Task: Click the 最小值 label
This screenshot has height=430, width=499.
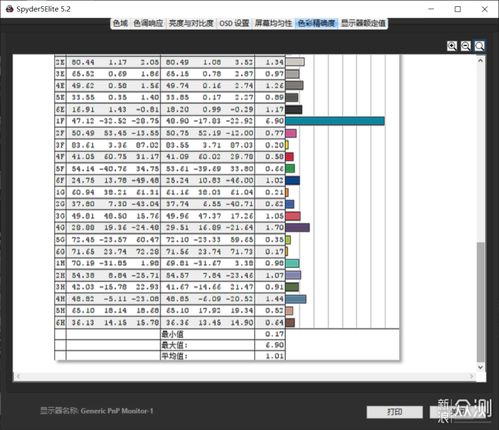Action: tap(172, 334)
